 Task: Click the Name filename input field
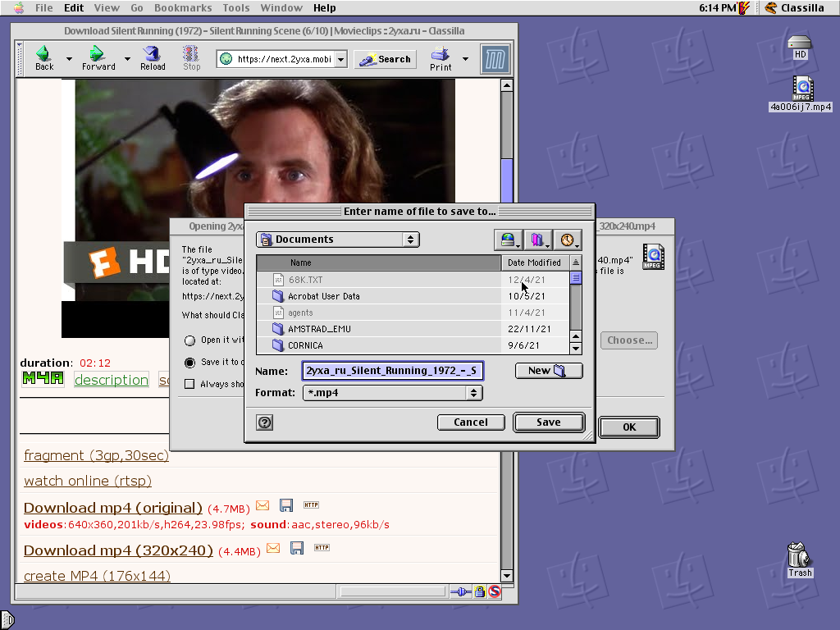tap(393, 371)
